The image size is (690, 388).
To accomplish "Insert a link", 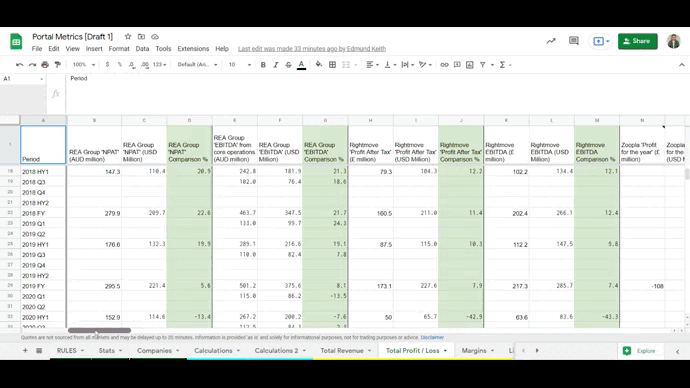I will tap(444, 65).
